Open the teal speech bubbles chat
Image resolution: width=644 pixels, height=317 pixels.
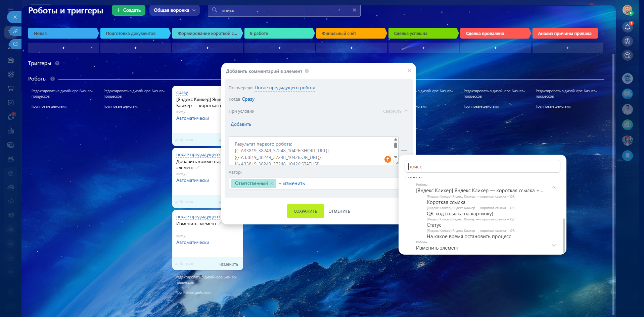click(x=627, y=94)
